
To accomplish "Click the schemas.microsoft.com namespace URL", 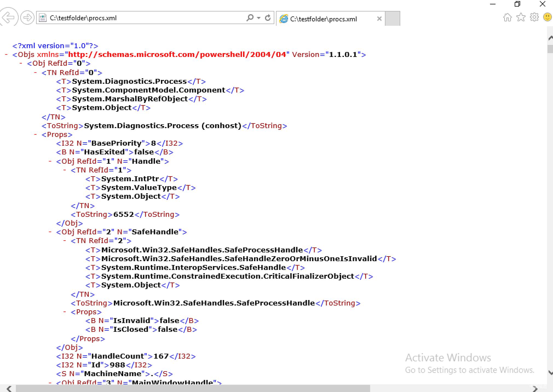I will 177,54.
